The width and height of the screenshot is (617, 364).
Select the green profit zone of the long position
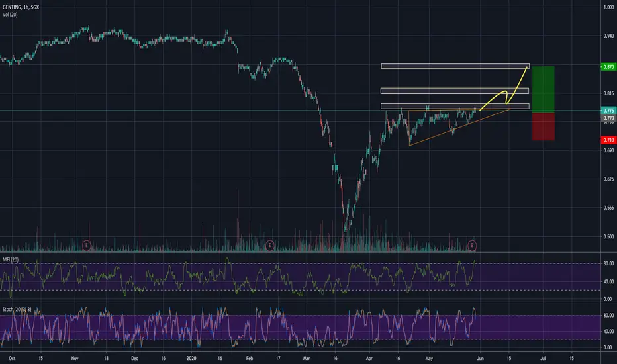pyautogui.click(x=544, y=90)
